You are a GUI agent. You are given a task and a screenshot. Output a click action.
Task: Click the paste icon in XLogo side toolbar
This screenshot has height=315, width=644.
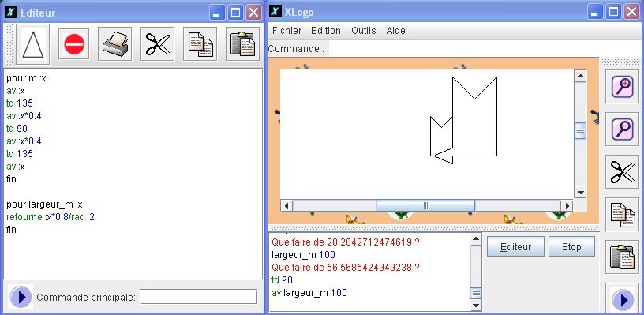point(622,257)
